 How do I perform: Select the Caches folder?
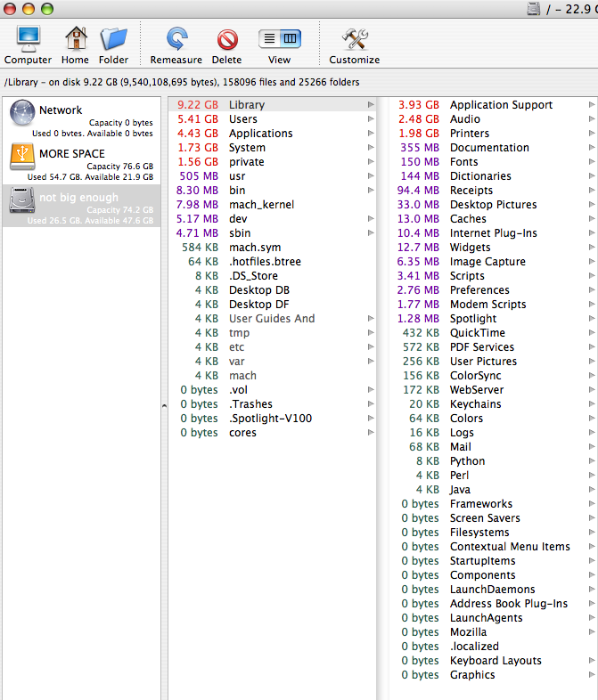[x=494, y=219]
